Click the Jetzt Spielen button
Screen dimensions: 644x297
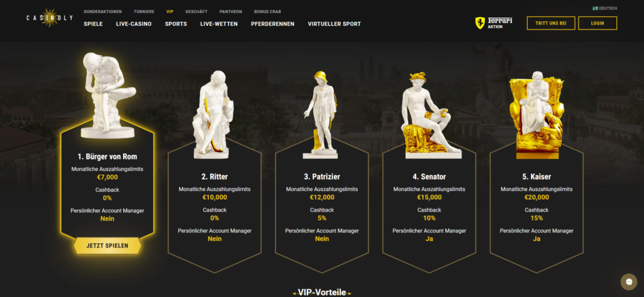click(x=107, y=246)
